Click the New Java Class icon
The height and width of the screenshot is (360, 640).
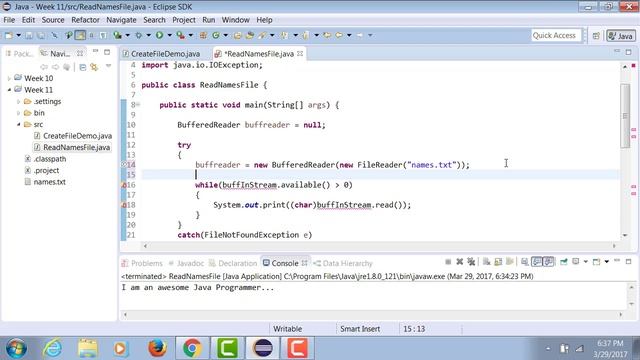[x=216, y=36]
